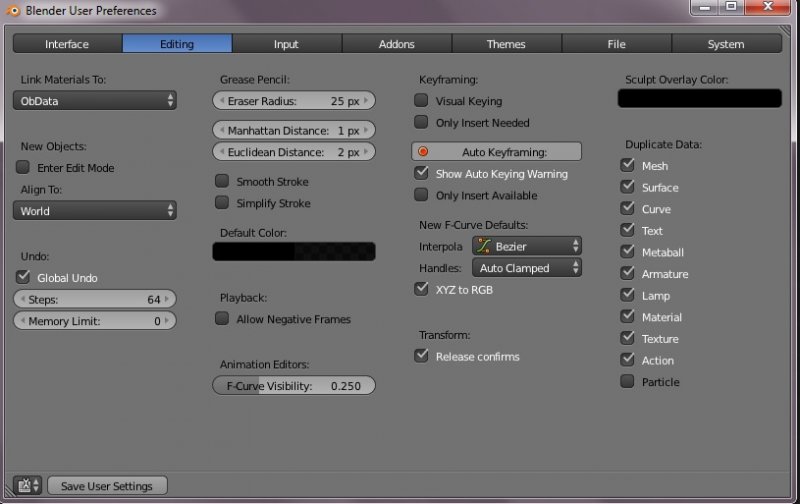The height and width of the screenshot is (504, 800).
Task: Open the System tab
Action: [727, 44]
